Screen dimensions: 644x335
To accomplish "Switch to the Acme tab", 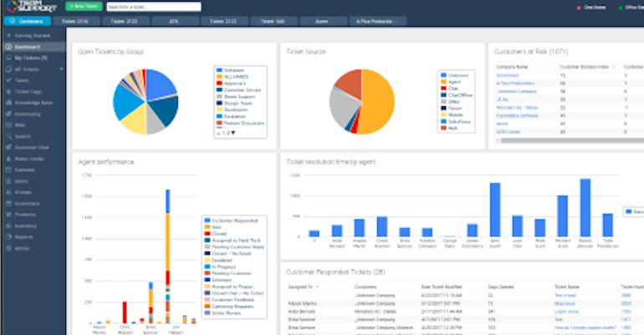I will [x=322, y=21].
